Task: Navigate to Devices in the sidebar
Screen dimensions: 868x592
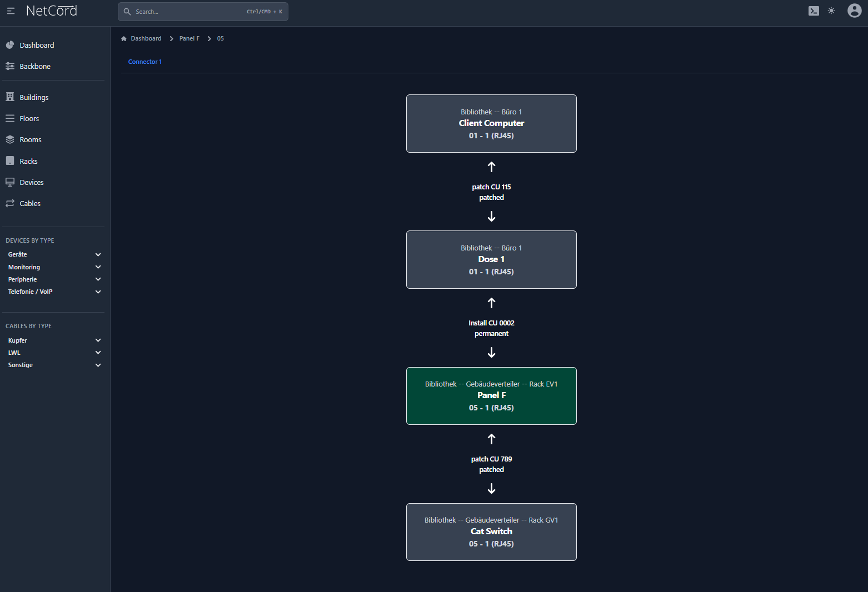Action: [31, 183]
